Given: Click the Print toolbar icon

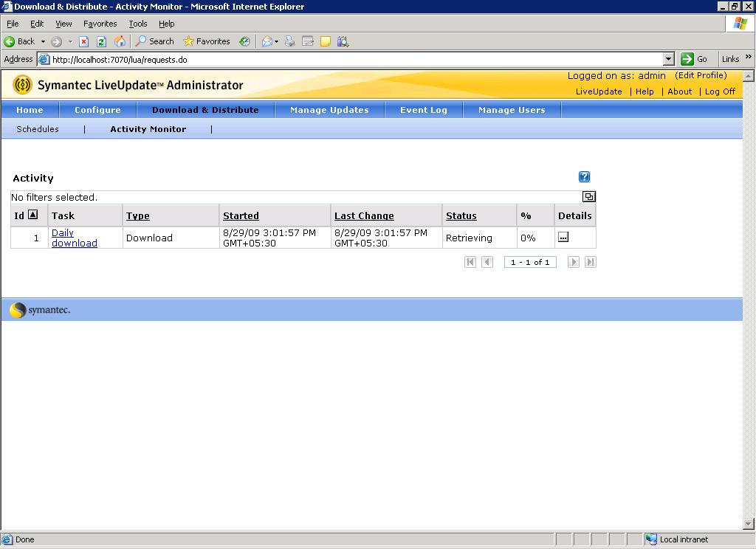Looking at the screenshot, I should click(289, 41).
